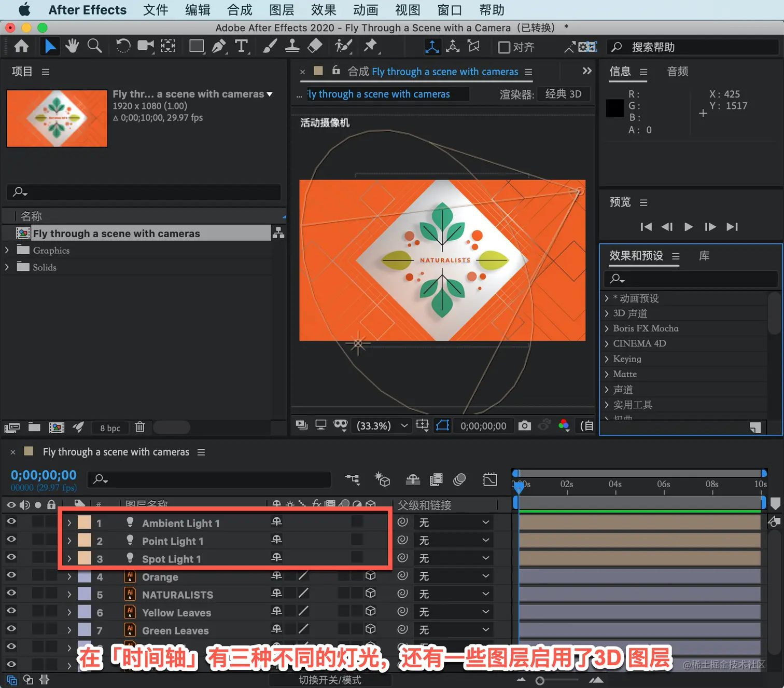The width and height of the screenshot is (784, 688).
Task: Expand the Solids folder
Action: pyautogui.click(x=7, y=267)
